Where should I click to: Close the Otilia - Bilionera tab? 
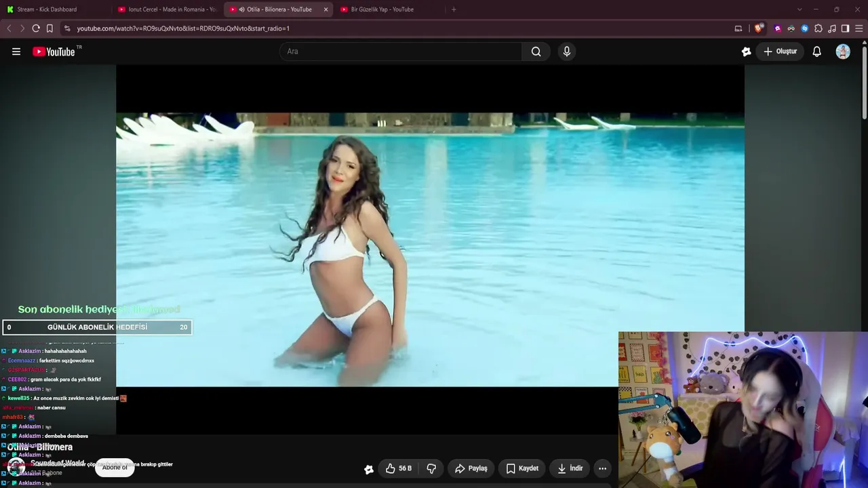[x=325, y=9]
